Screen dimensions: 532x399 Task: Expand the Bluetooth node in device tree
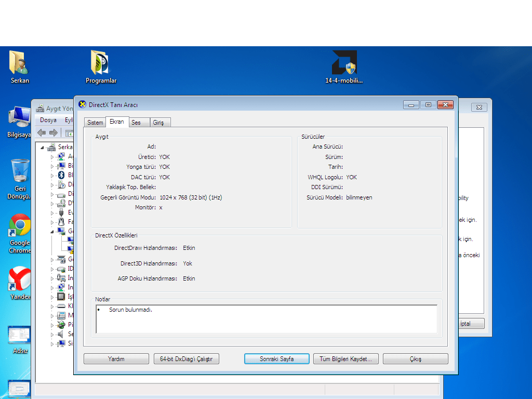52,176
